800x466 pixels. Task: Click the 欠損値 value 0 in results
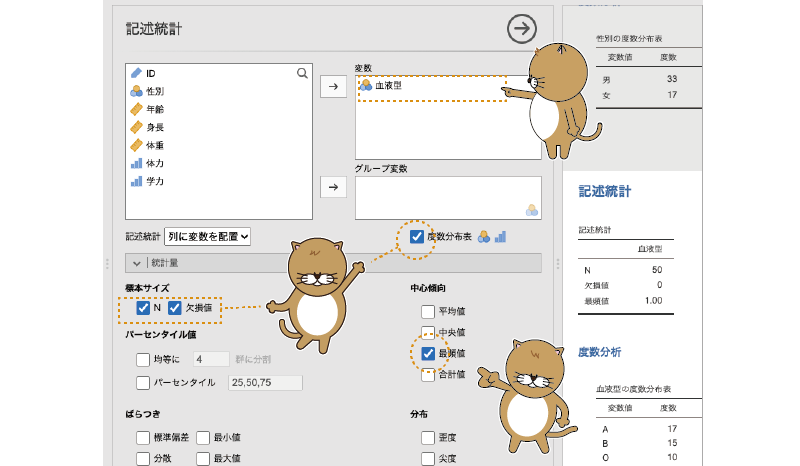click(659, 285)
